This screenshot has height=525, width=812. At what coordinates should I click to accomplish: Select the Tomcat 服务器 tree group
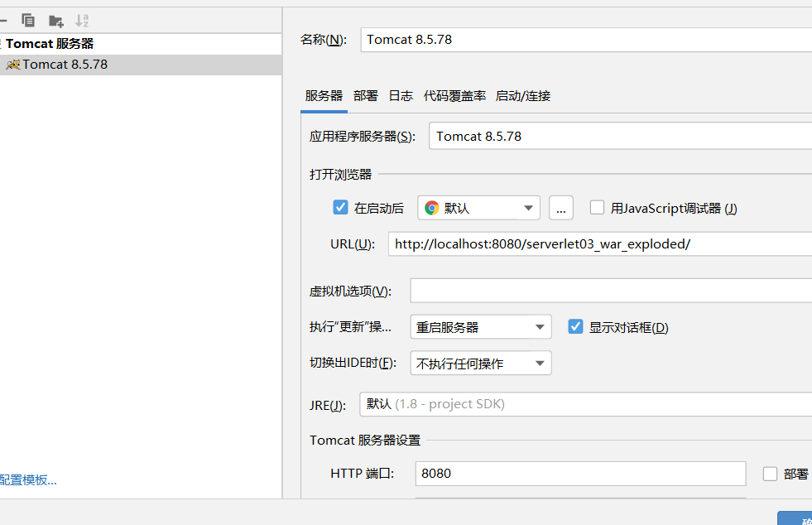click(141, 44)
